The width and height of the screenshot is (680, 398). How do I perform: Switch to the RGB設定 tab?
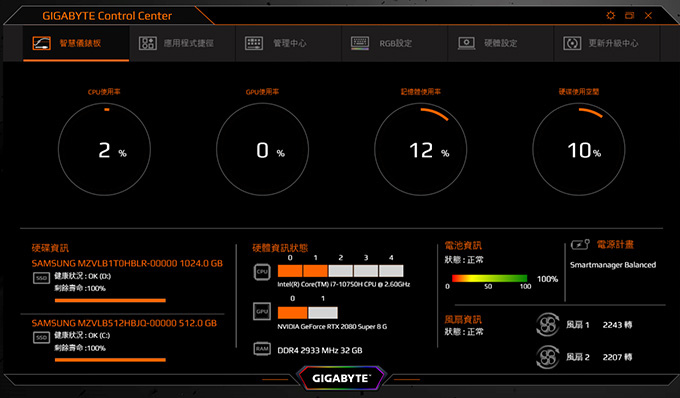(395, 43)
